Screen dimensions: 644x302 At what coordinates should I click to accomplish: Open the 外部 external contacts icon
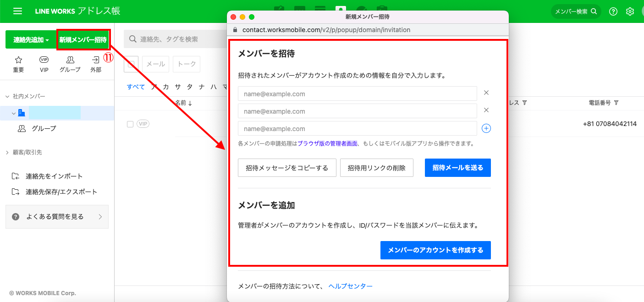(96, 63)
